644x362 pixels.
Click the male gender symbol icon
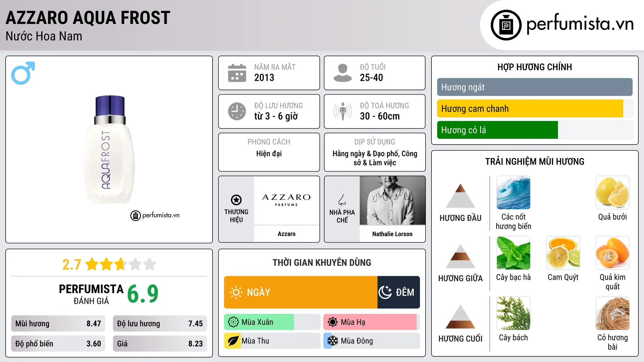point(23,73)
